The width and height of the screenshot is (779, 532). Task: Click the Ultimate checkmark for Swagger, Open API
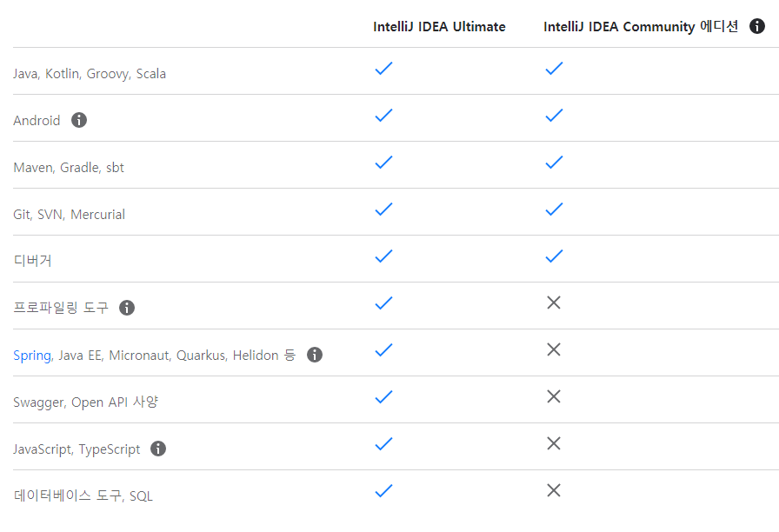[383, 396]
